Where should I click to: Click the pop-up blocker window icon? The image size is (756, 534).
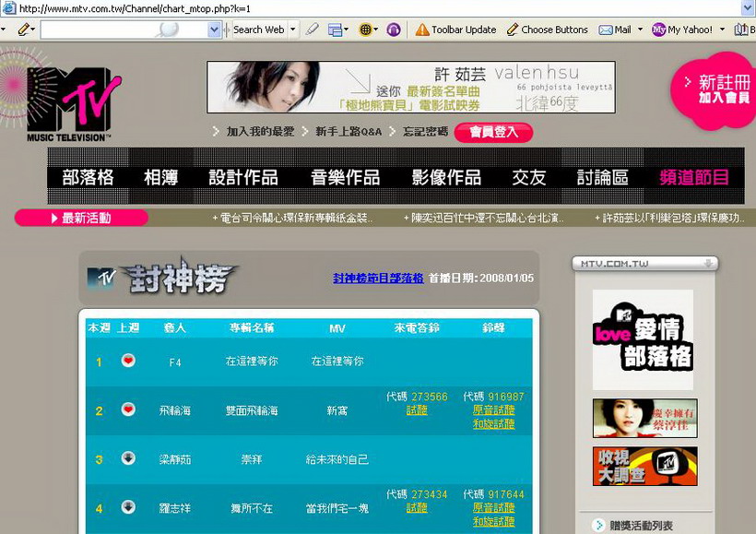[335, 30]
